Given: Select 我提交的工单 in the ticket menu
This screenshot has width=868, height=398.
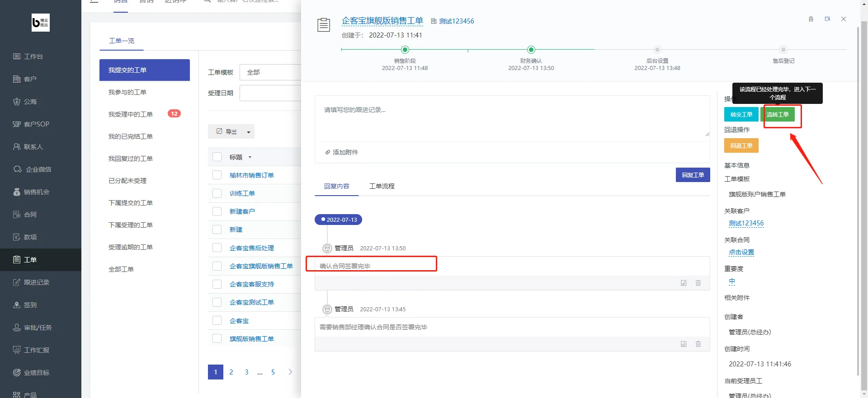Looking at the screenshot, I should click(x=145, y=70).
